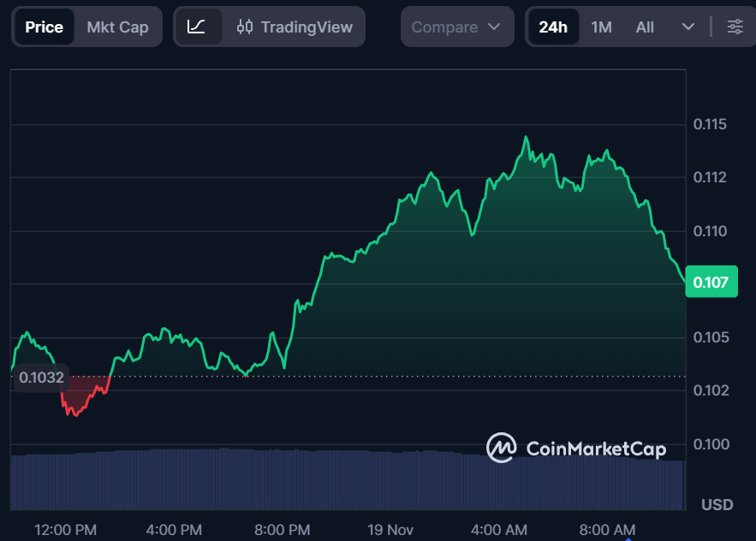Expand the timeframe chevron beside All

(688, 27)
